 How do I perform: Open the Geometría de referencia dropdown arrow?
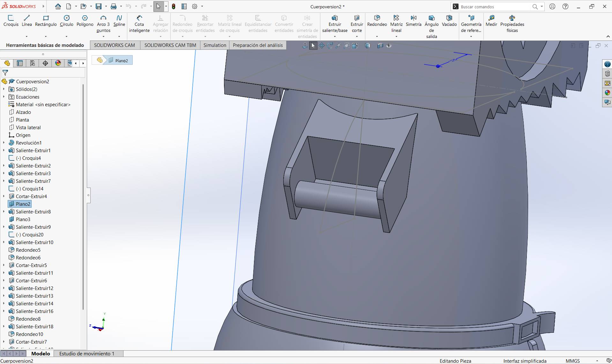coord(471,36)
